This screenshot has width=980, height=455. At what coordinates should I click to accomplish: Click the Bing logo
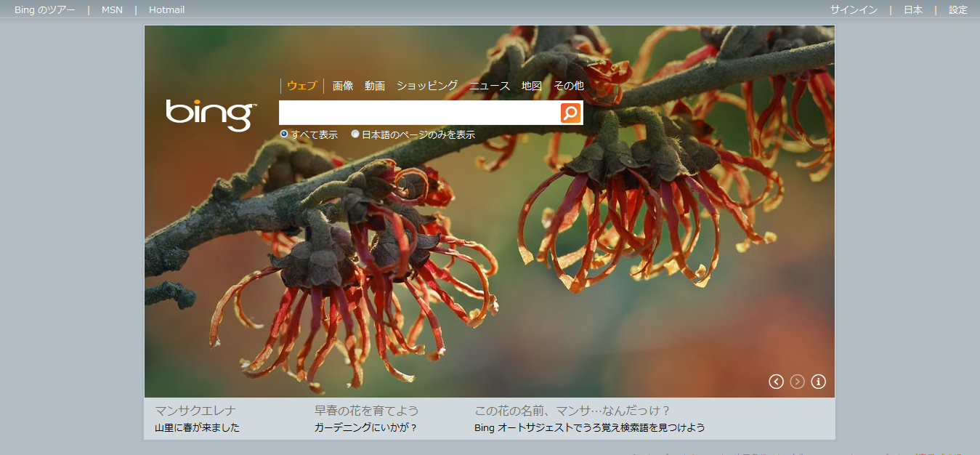211,114
